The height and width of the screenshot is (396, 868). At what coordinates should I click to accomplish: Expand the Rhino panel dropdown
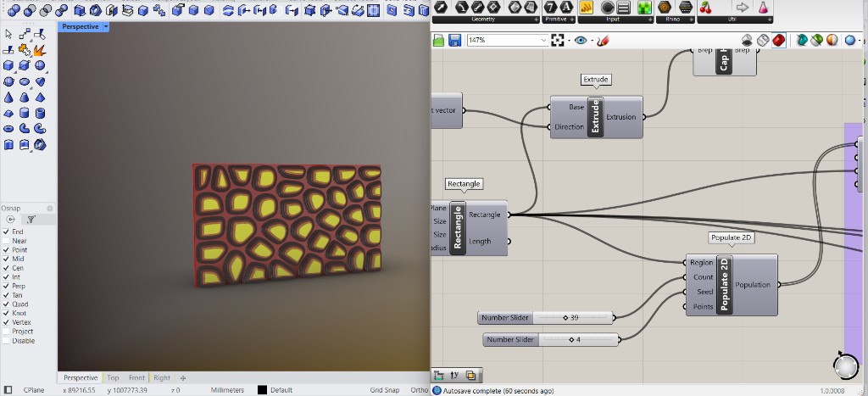click(691, 20)
